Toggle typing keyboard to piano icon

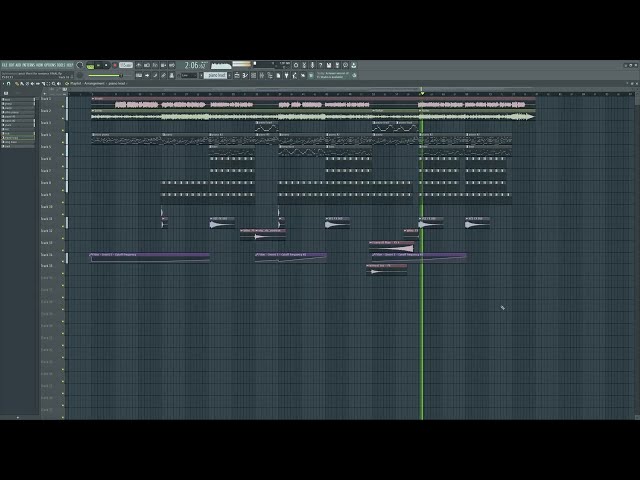[x=139, y=75]
